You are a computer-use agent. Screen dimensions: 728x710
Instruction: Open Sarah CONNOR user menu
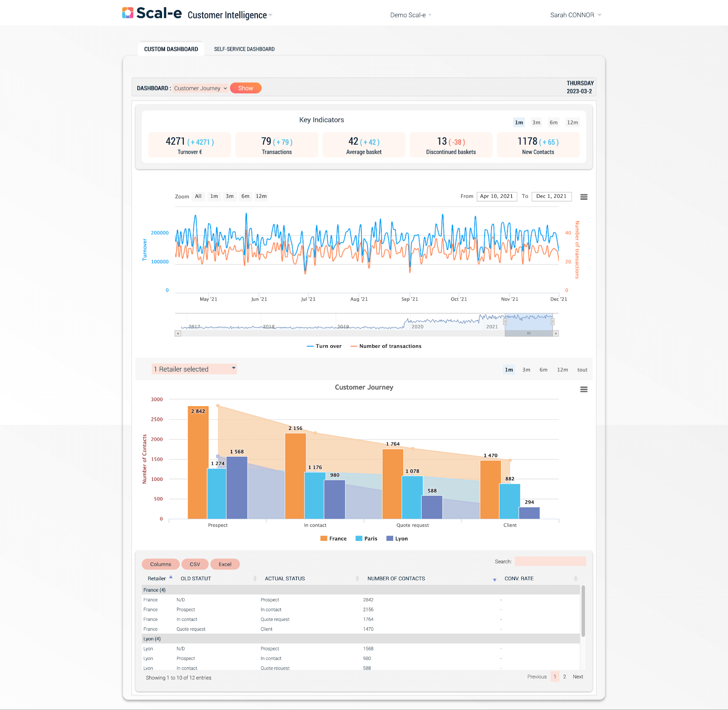(x=576, y=15)
